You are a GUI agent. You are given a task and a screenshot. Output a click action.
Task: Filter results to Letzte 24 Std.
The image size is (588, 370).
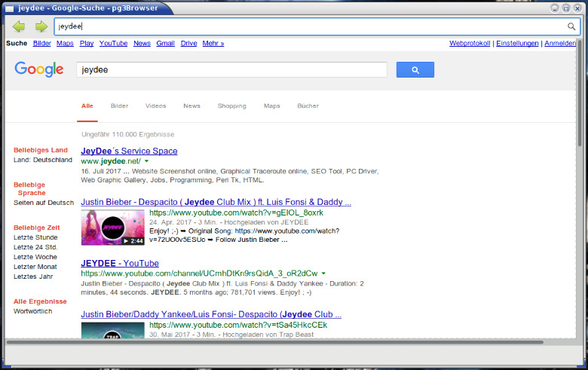[x=35, y=247]
